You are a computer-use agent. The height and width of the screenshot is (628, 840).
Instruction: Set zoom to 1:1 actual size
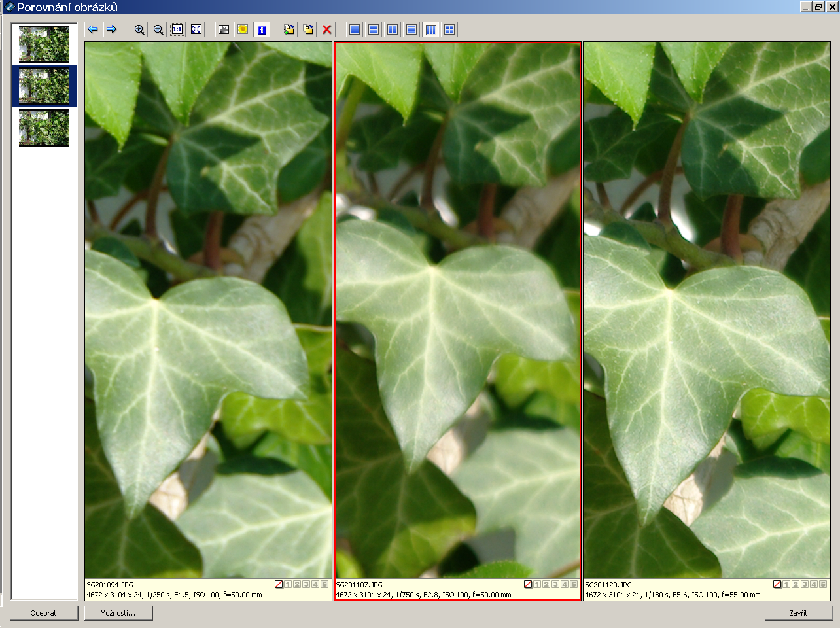(177, 29)
